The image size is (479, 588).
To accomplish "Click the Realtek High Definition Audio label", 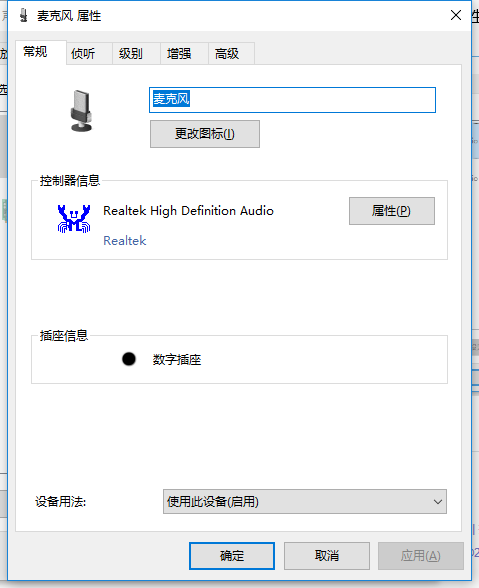I will point(188,211).
